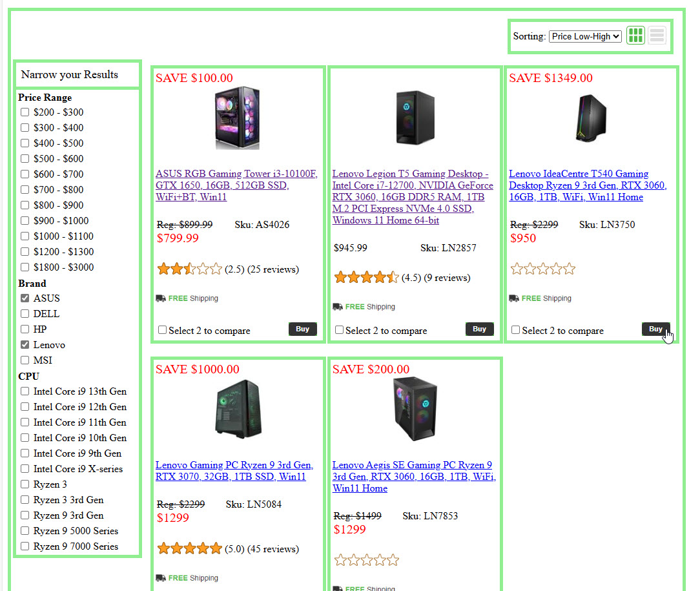
Task: Click star rating of Lenovo Legion T5
Action: point(366,278)
